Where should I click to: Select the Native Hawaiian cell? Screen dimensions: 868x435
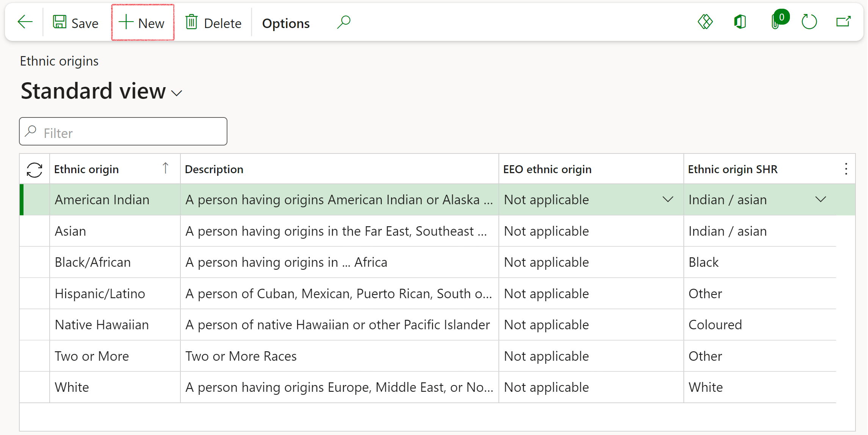coord(115,325)
